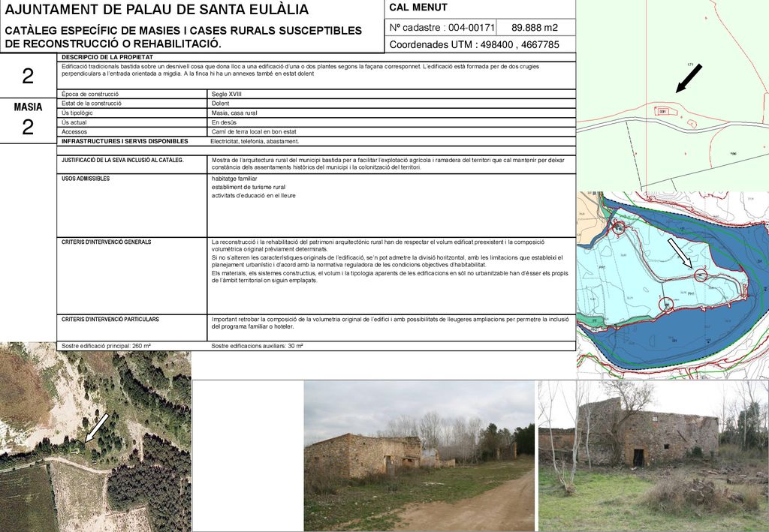Select the 'Masia, casa rural' value

pyautogui.click(x=234, y=113)
